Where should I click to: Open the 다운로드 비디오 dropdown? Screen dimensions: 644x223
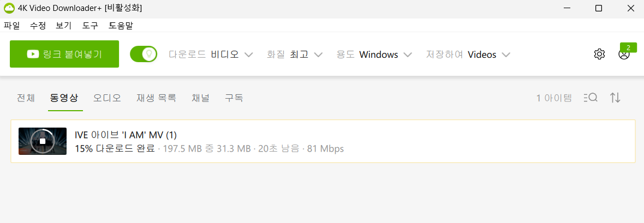click(211, 55)
